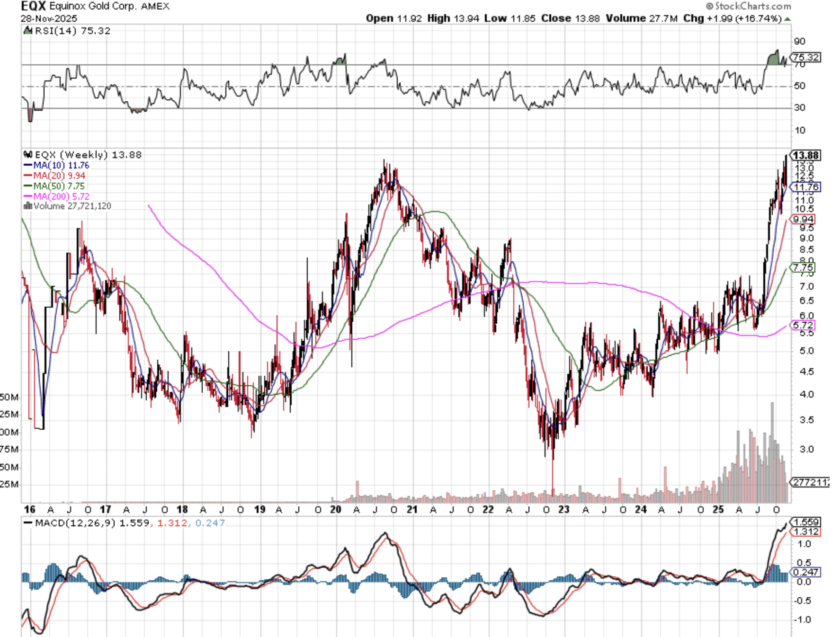The height and width of the screenshot is (637, 840).
Task: Click the 20 year marker on time axis
Action: (336, 510)
